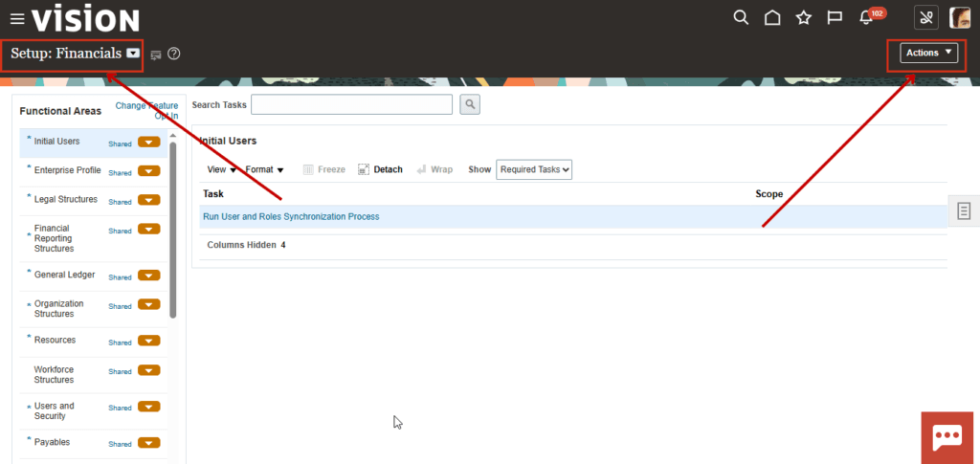Select Users and Security functional area
980x464 pixels.
click(x=54, y=411)
